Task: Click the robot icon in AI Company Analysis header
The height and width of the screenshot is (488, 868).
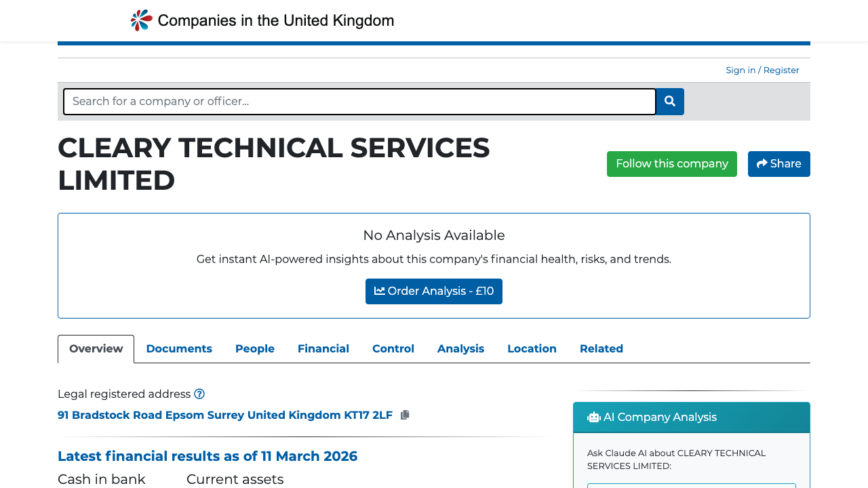Action: point(593,417)
